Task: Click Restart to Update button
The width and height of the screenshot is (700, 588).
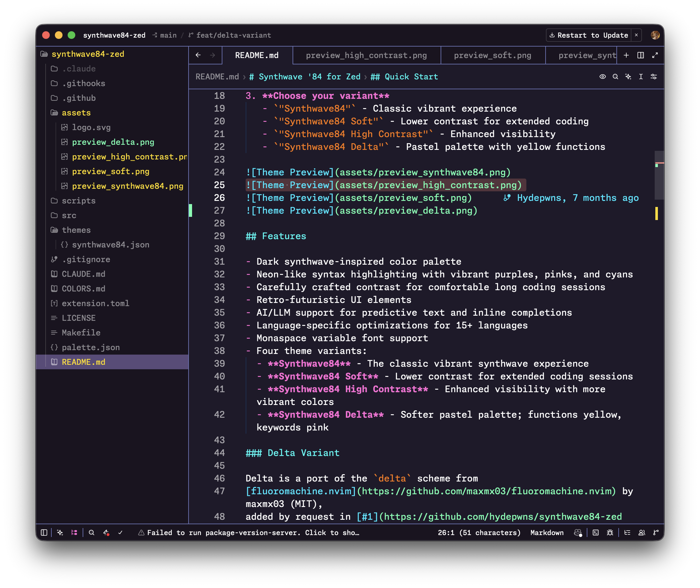Action: click(x=589, y=35)
